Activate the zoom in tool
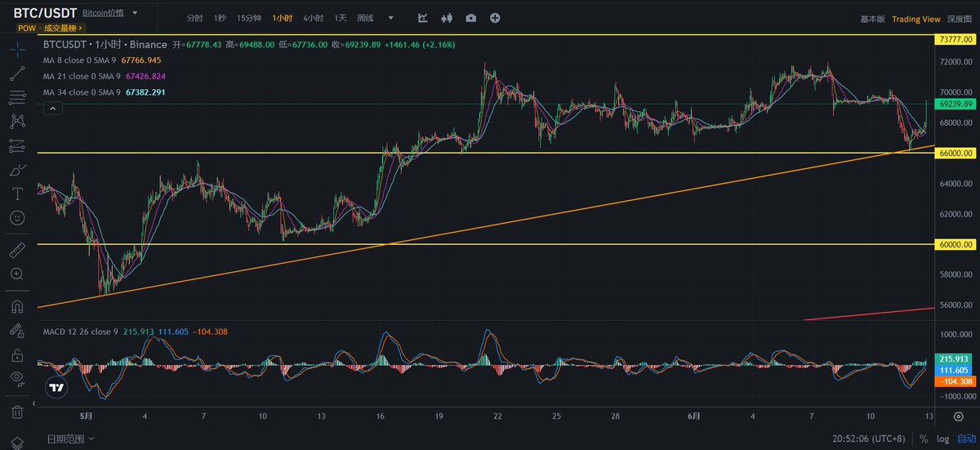Viewport: 980px width, 450px height. click(x=17, y=274)
